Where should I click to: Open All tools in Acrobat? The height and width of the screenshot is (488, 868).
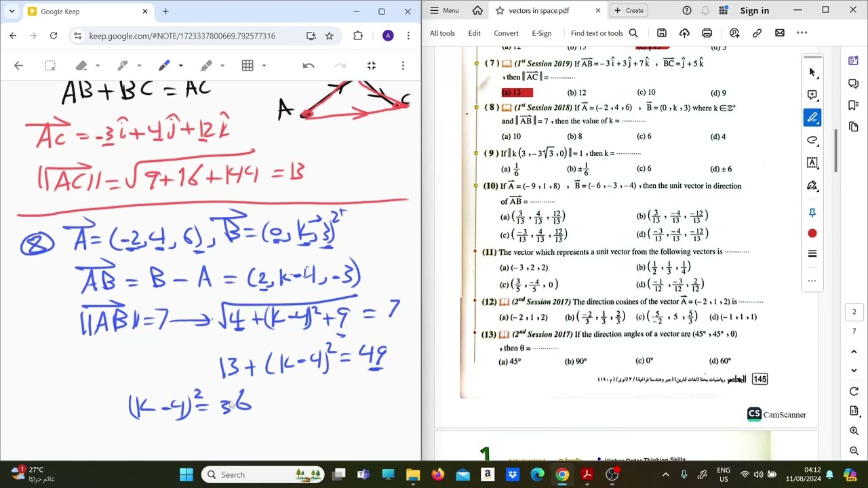tap(442, 33)
